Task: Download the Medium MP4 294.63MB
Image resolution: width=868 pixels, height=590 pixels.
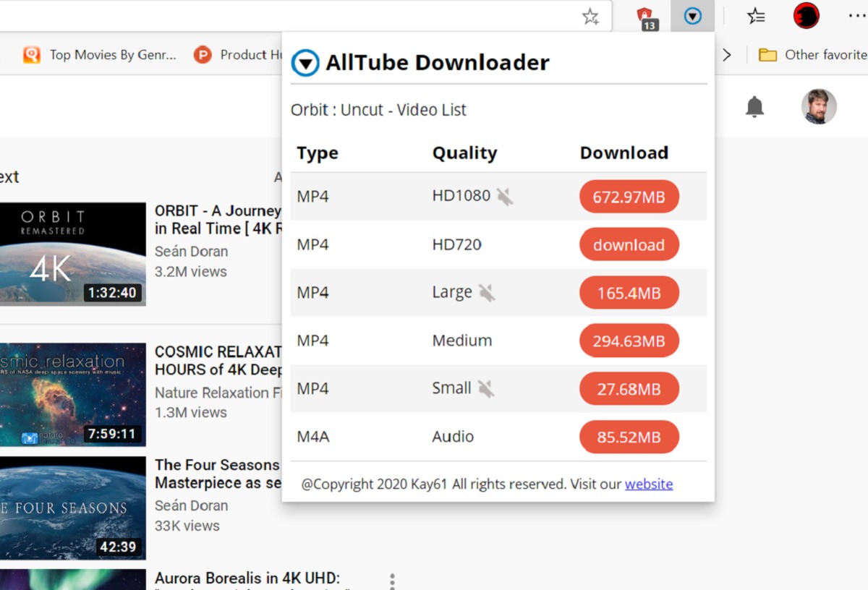Action: pos(629,341)
